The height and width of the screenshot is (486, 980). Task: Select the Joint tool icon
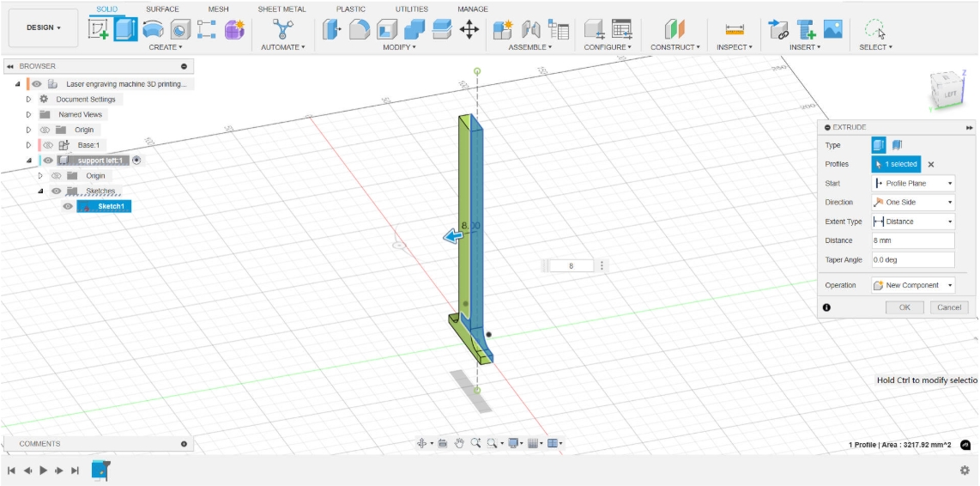pyautogui.click(x=530, y=29)
